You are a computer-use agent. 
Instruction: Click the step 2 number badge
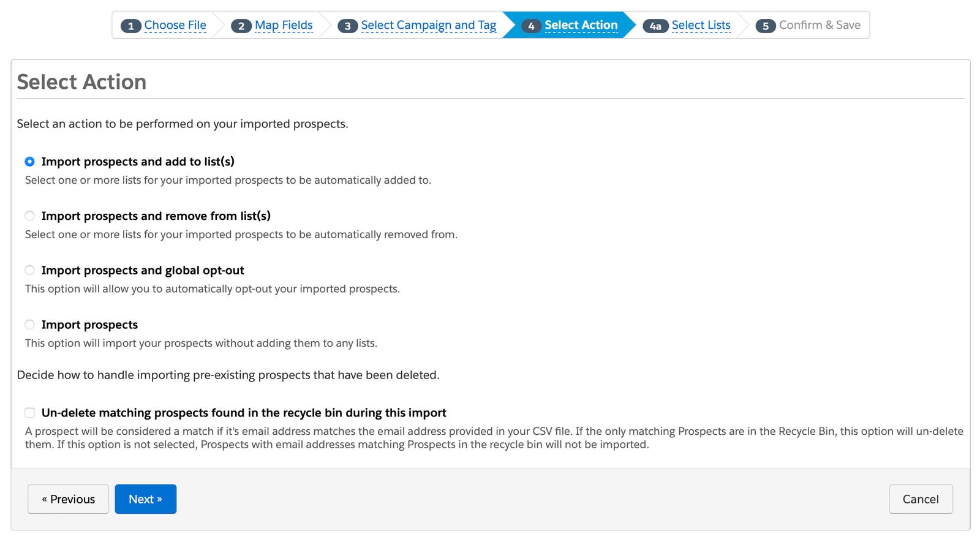click(x=241, y=26)
